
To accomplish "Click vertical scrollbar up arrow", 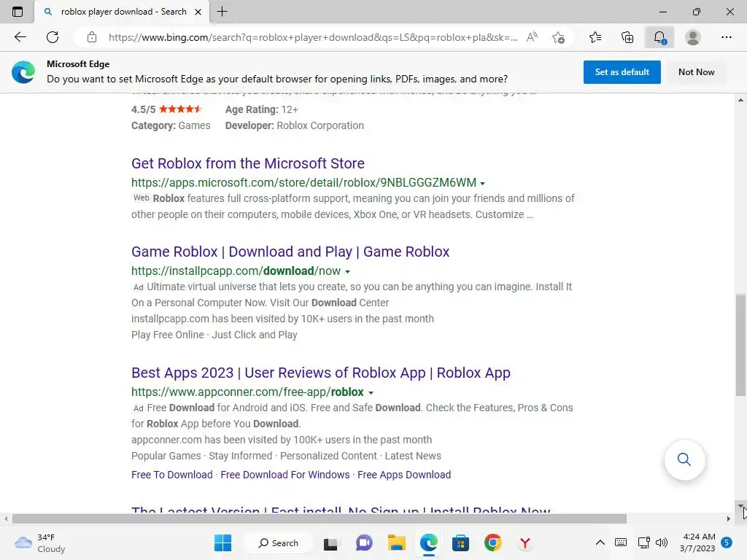I will coord(740,100).
